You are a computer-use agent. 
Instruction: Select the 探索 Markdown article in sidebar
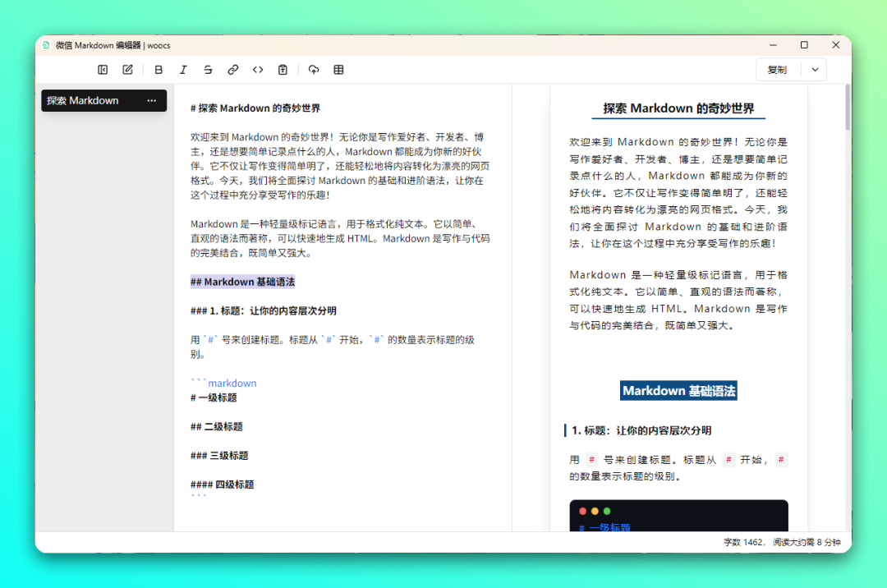coord(83,101)
